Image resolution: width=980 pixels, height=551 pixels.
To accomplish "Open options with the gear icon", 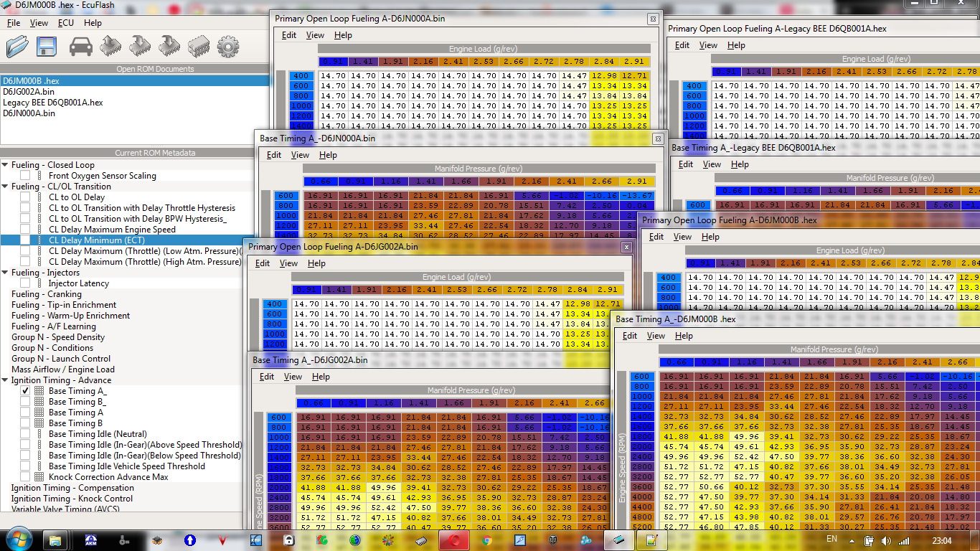I will (227, 47).
